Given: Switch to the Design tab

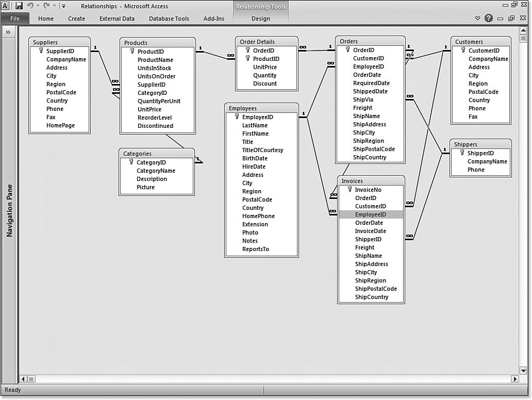Looking at the screenshot, I should point(260,19).
